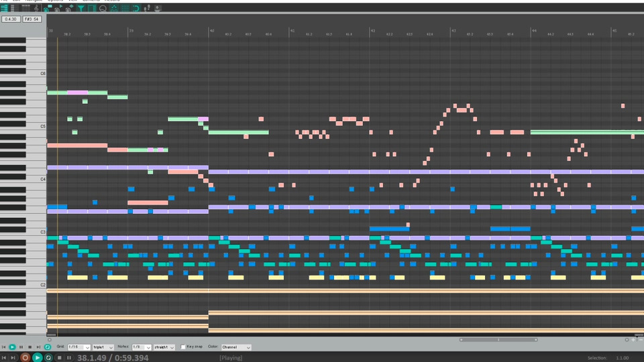Go to project start in main transport
Screen dimensions: 644x362
tap(4, 358)
